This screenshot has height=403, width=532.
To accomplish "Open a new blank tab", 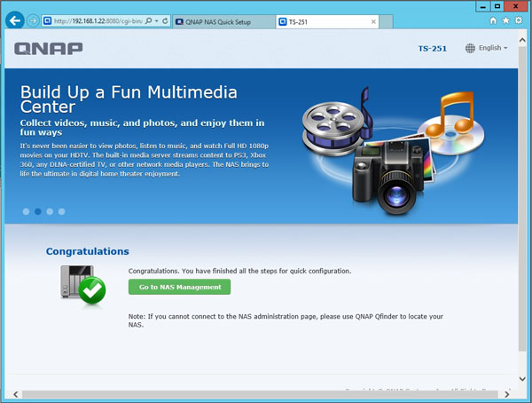I will click(x=386, y=21).
